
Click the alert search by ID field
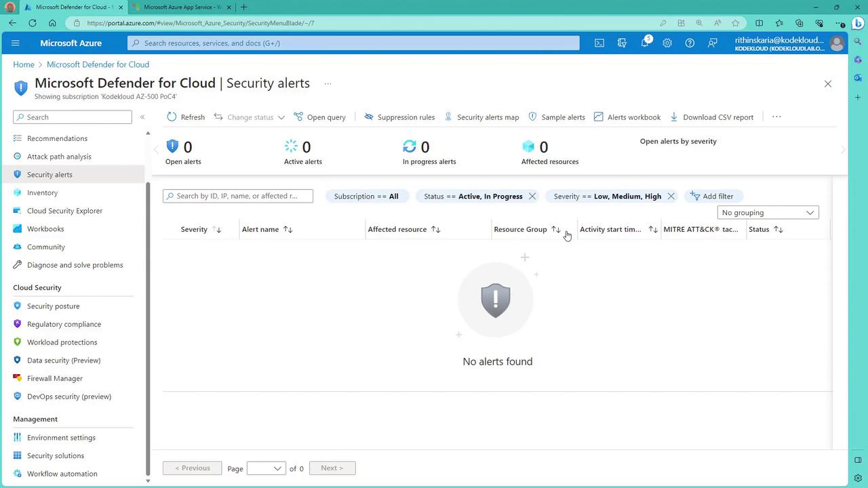click(x=238, y=196)
